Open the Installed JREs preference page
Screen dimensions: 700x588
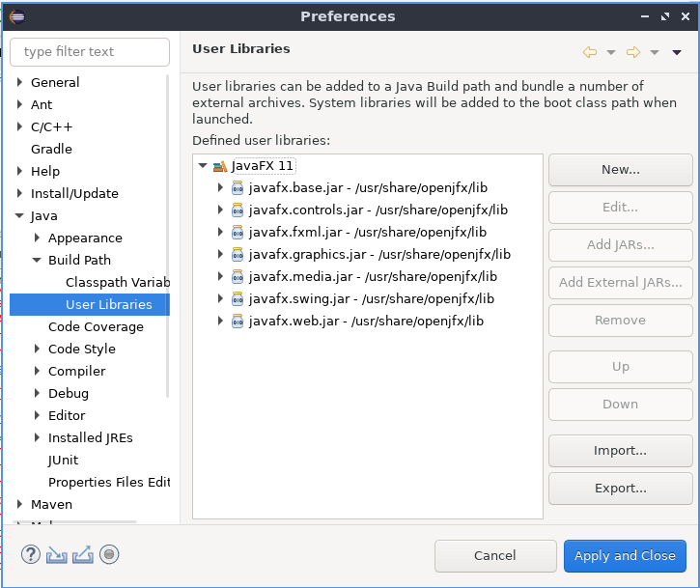(x=90, y=437)
